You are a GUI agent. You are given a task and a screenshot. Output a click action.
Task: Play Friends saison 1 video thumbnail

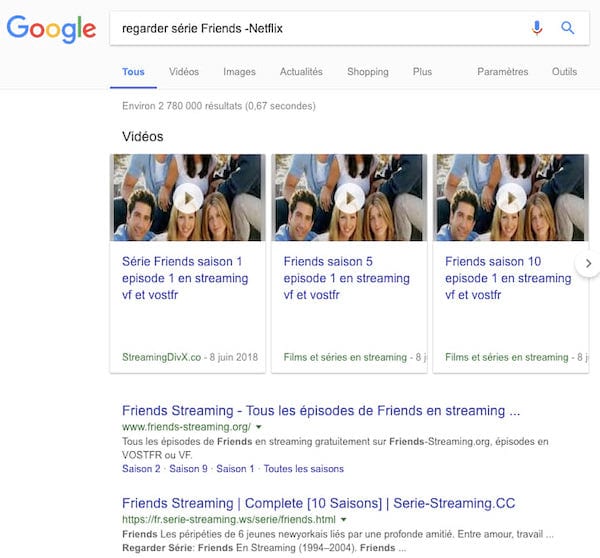point(188,198)
